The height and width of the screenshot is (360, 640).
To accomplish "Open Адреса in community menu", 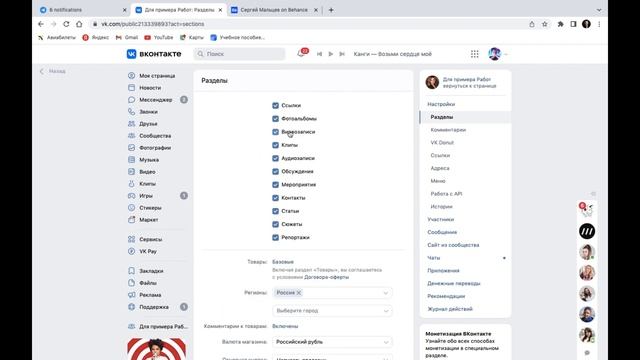I will pyautogui.click(x=440, y=168).
